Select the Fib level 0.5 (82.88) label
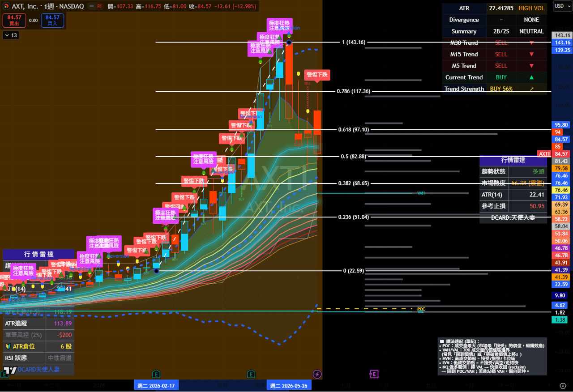This screenshot has width=573, height=392. point(354,157)
